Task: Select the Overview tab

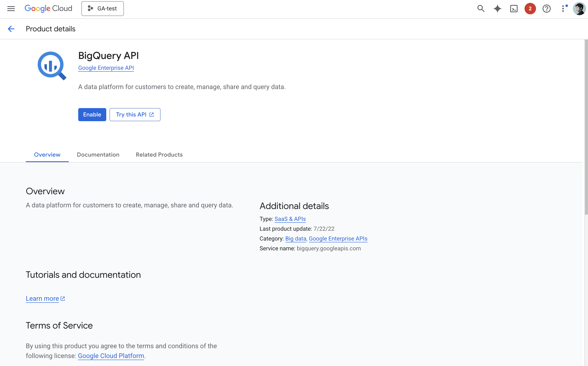Action: pyautogui.click(x=47, y=155)
